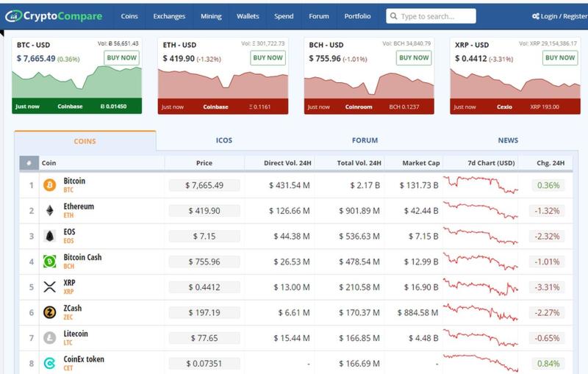This screenshot has height=374, width=588.
Task: Click the Bitcoin Cash coin icon
Action: click(49, 262)
